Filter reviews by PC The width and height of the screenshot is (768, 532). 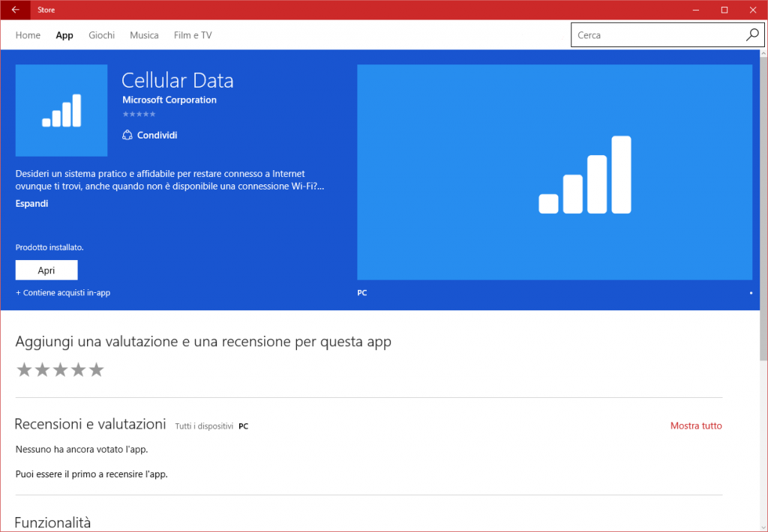244,426
